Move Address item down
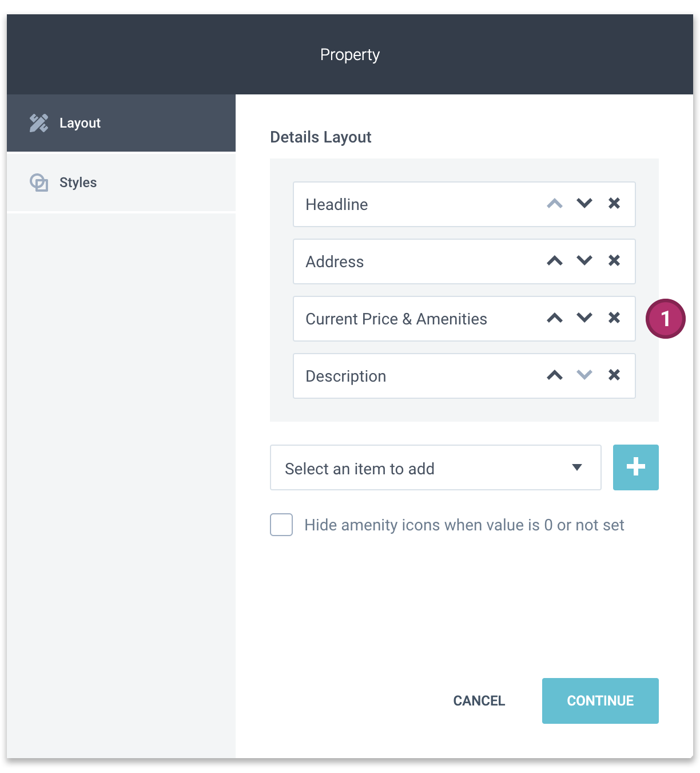Viewport: 700px width, 773px height. pyautogui.click(x=584, y=260)
